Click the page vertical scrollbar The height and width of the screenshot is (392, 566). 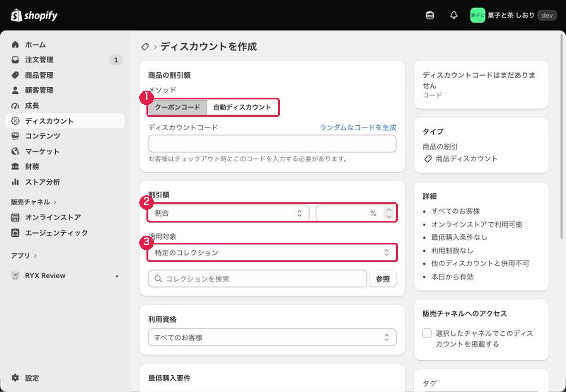(x=561, y=136)
